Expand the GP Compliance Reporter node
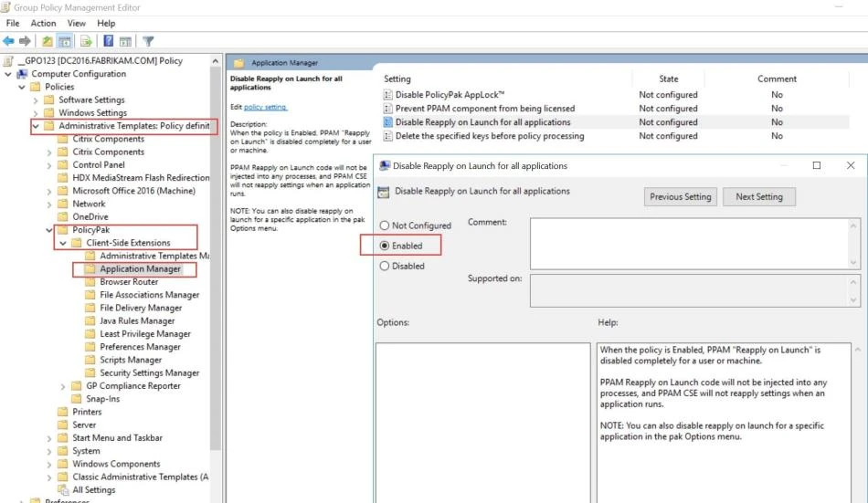The image size is (868, 503). tap(63, 386)
